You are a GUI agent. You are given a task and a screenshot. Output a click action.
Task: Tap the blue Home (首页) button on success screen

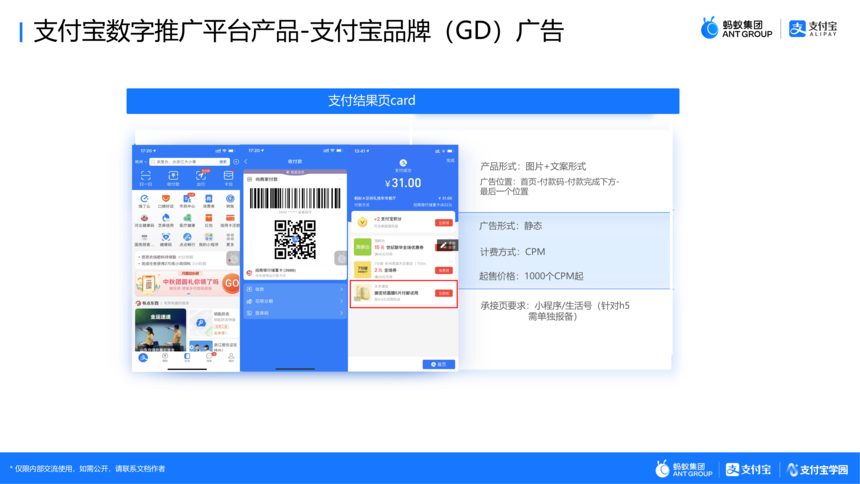[x=439, y=364]
